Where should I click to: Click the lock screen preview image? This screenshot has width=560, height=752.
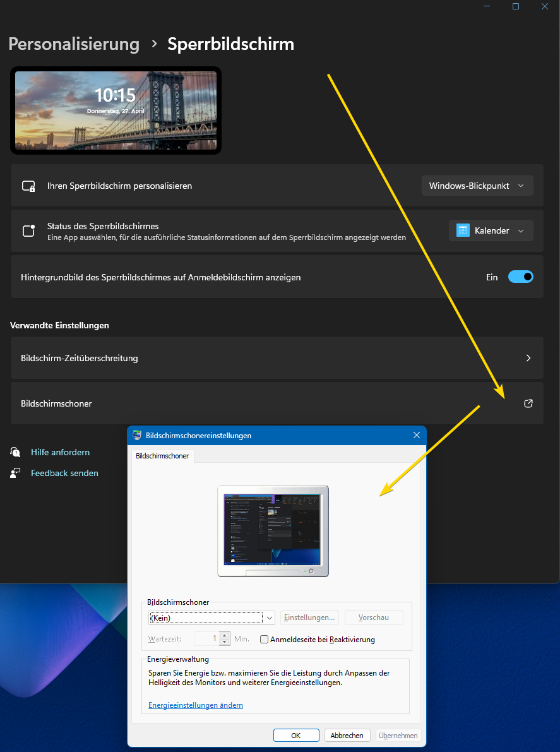coord(116,110)
